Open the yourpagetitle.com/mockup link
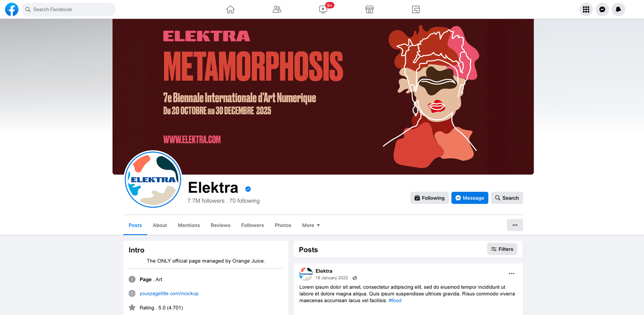 [x=169, y=294]
